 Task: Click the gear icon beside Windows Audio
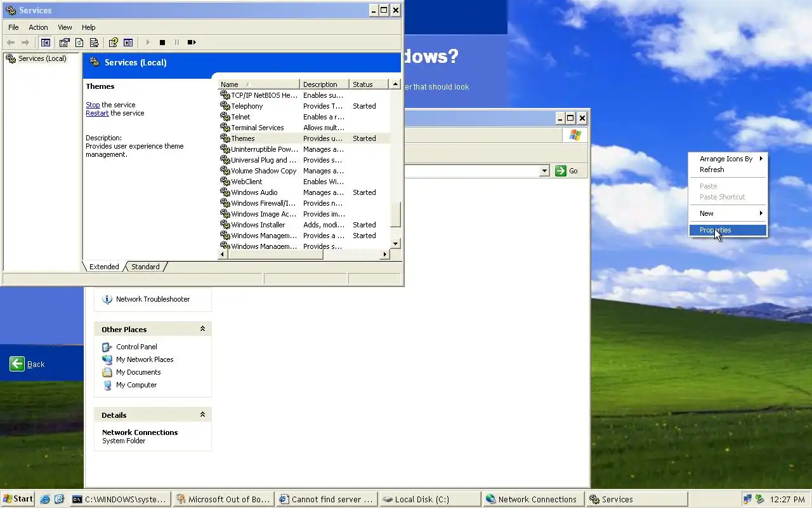pos(225,192)
